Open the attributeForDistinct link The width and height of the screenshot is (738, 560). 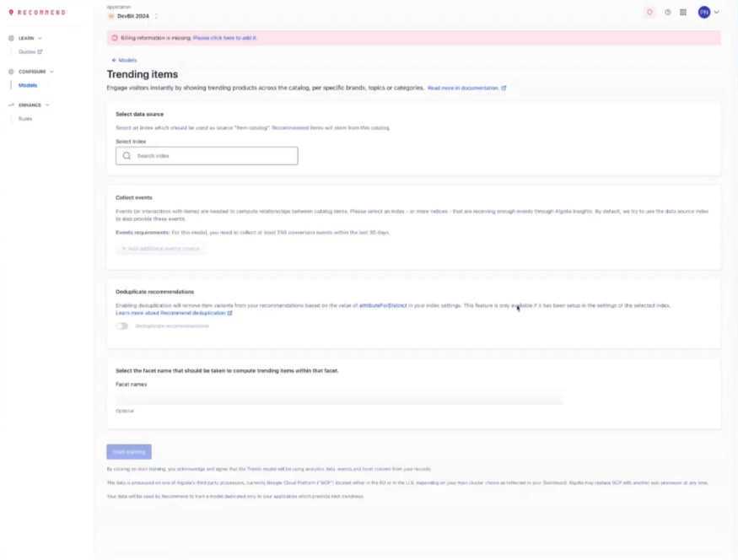(383, 305)
